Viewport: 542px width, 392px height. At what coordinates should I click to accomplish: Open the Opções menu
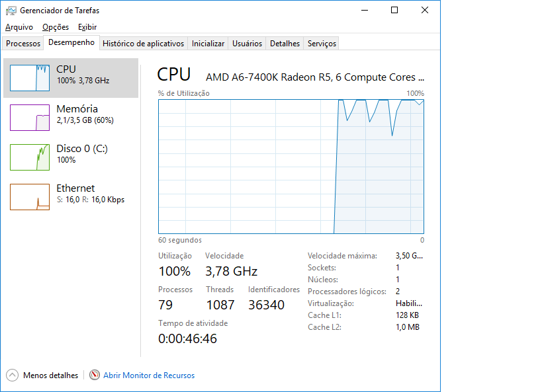click(x=56, y=27)
